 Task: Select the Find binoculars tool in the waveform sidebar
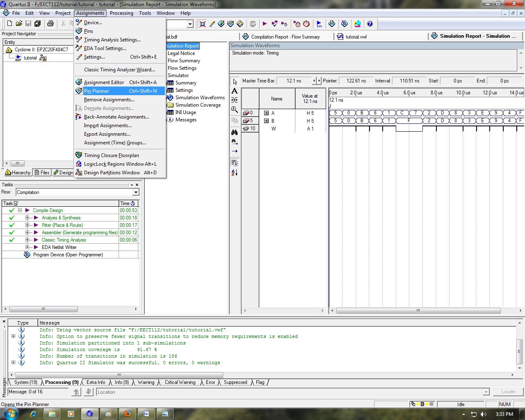pos(234,132)
